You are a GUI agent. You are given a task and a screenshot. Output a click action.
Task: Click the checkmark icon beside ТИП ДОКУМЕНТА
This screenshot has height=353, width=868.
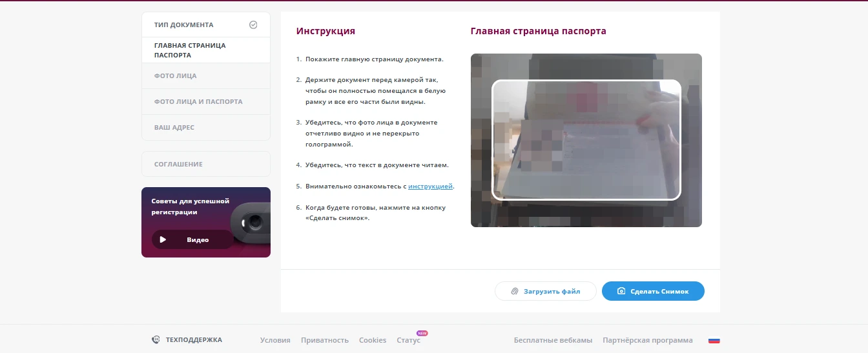[x=253, y=25]
